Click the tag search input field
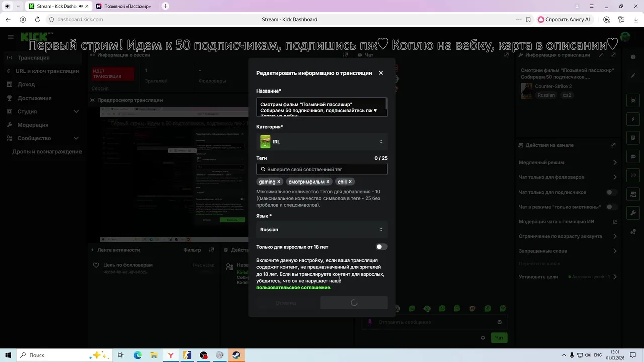 pos(321,169)
